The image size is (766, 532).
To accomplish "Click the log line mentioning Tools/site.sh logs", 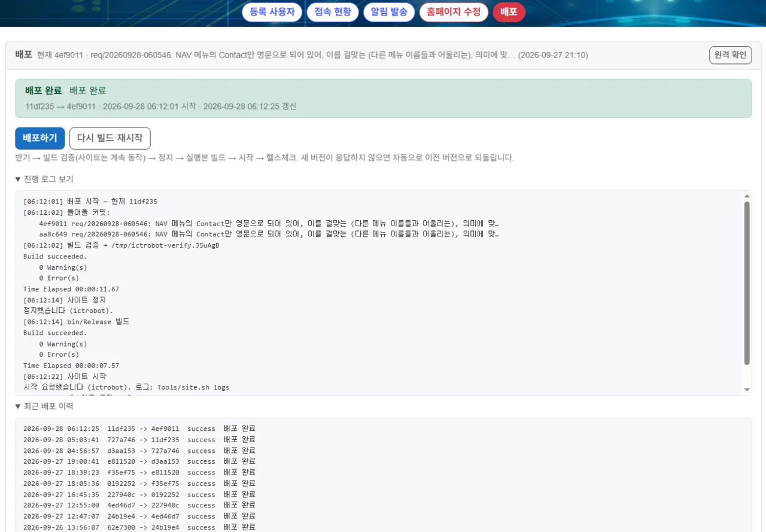I will [126, 387].
